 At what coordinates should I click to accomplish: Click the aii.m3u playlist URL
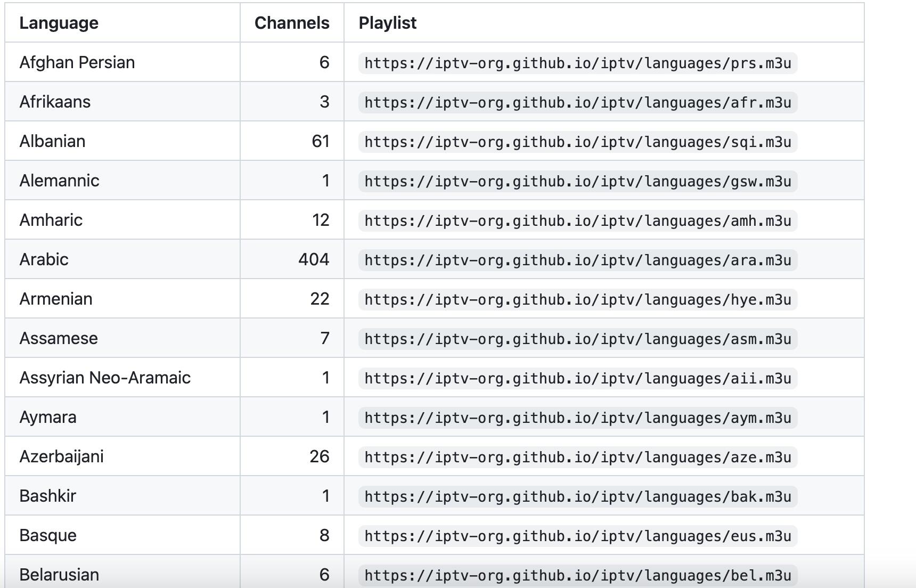[x=578, y=378]
